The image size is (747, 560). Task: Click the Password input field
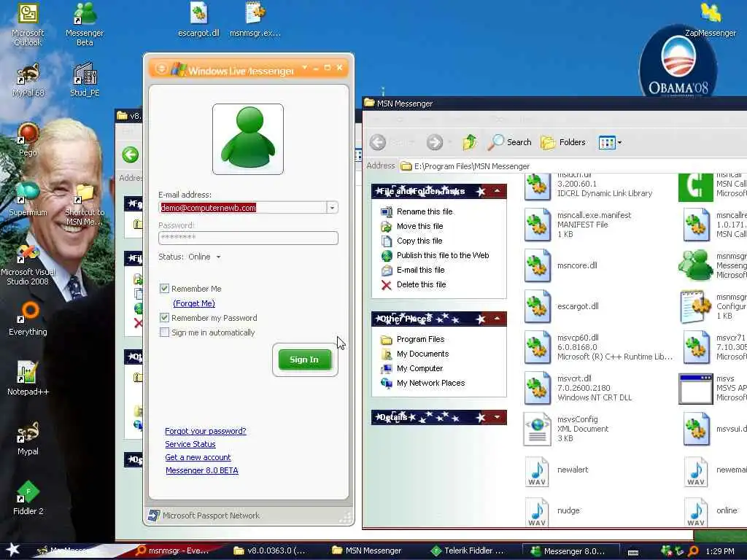pyautogui.click(x=248, y=237)
